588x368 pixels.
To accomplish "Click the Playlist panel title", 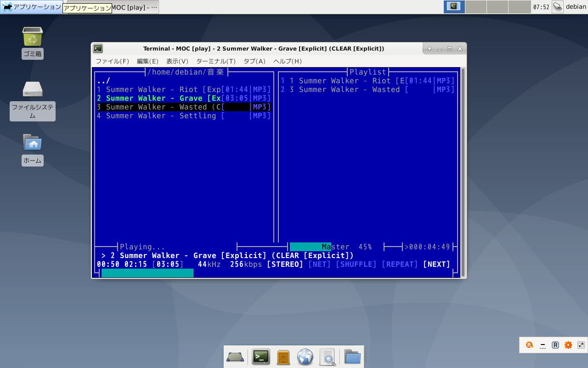I will (368, 72).
